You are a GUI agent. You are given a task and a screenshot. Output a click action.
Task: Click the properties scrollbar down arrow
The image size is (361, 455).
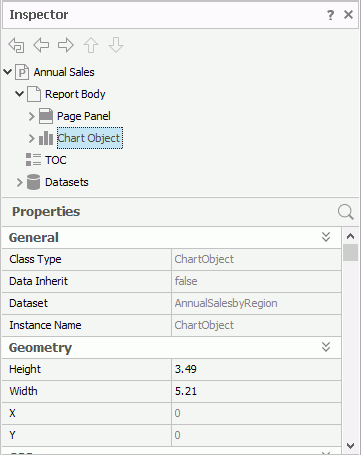click(350, 445)
